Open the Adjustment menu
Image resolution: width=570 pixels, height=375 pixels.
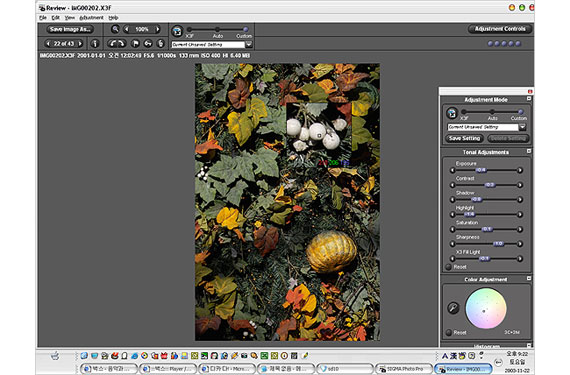[x=91, y=17]
